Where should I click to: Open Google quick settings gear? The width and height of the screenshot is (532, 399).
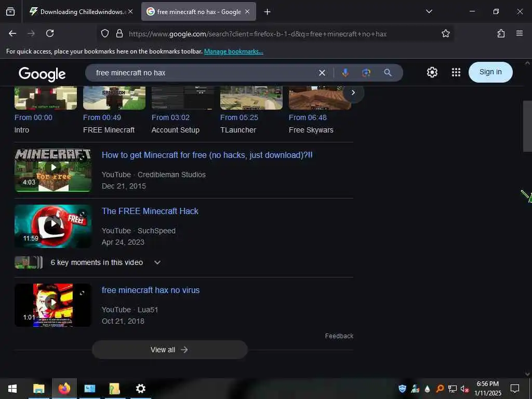click(432, 72)
